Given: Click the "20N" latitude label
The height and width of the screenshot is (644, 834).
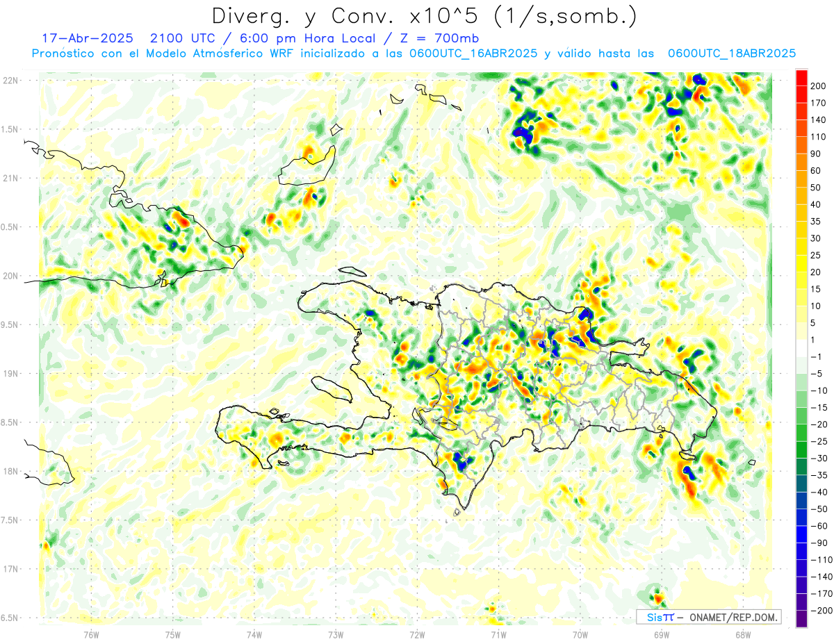Looking at the screenshot, I should (10, 276).
